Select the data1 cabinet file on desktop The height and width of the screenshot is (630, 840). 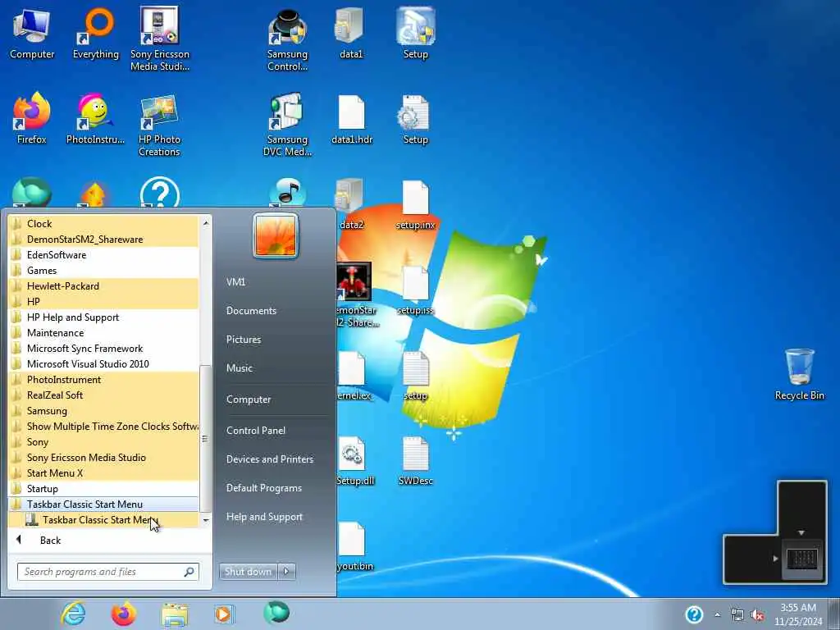(x=351, y=33)
